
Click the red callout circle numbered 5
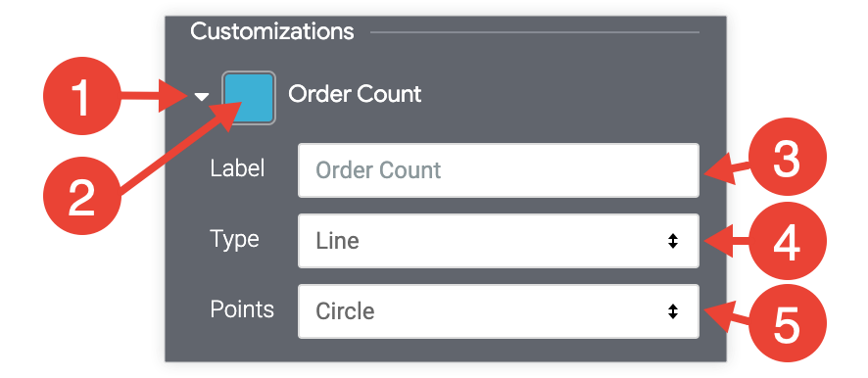point(788,324)
